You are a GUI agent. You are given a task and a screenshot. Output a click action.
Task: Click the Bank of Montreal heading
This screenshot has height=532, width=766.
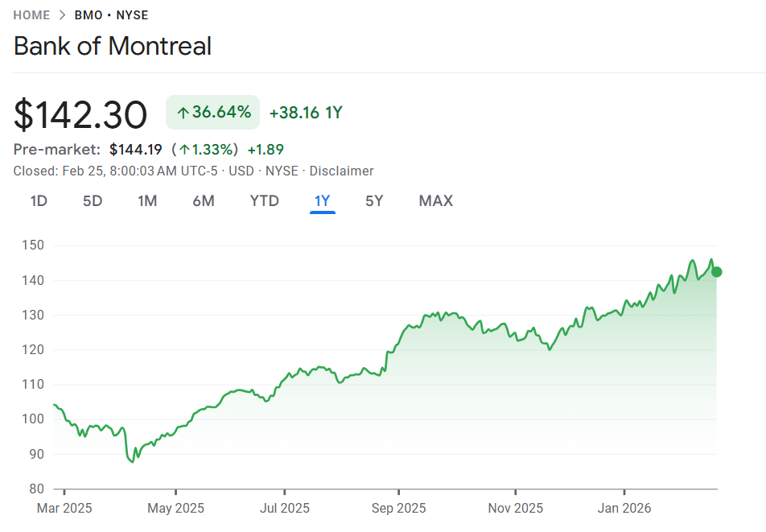pyautogui.click(x=113, y=46)
